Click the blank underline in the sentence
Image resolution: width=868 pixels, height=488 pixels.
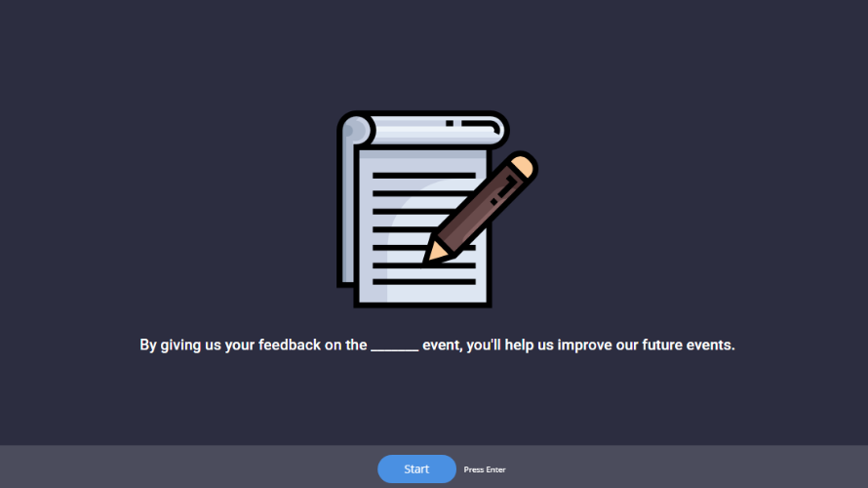pyautogui.click(x=395, y=349)
